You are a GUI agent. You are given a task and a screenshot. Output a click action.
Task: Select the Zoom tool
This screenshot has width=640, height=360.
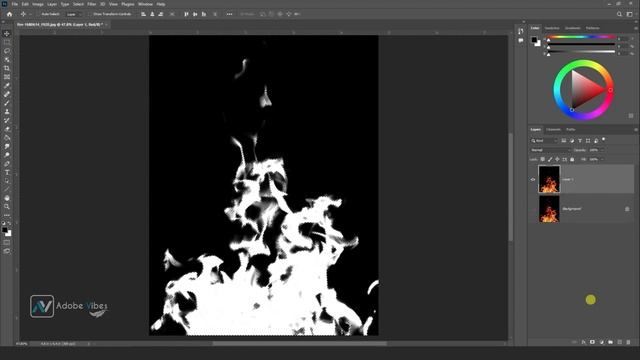(x=7, y=207)
